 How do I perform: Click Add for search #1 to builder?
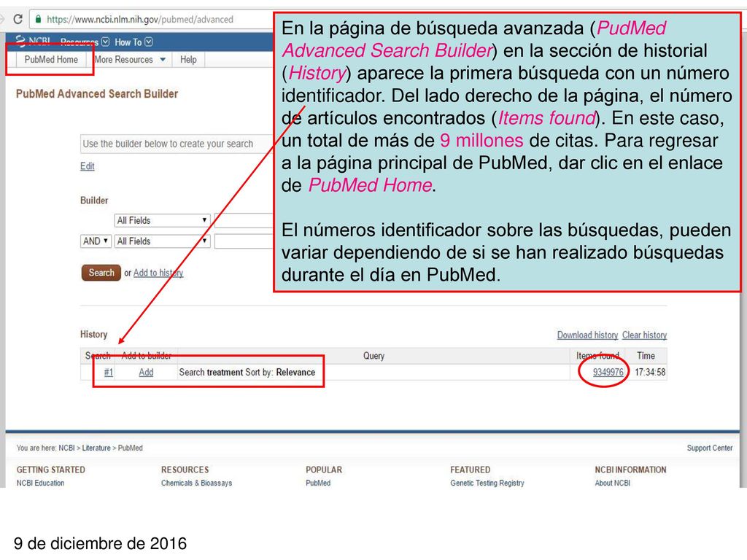click(x=146, y=373)
